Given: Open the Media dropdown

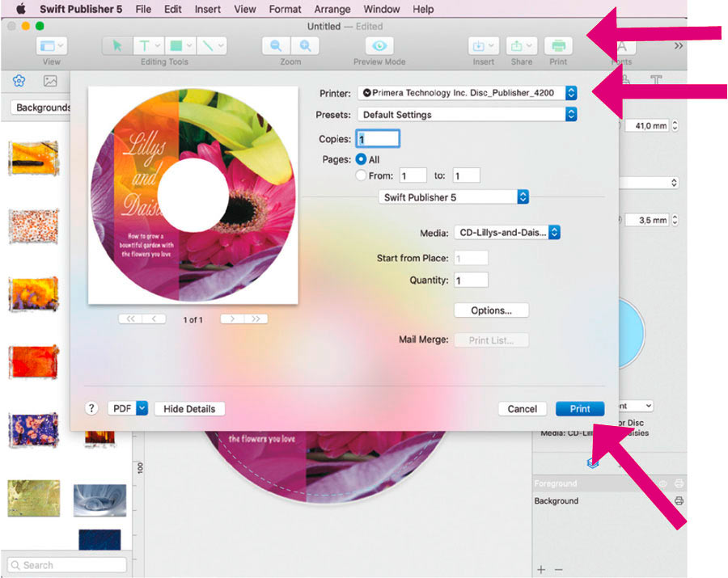Looking at the screenshot, I should tap(507, 232).
